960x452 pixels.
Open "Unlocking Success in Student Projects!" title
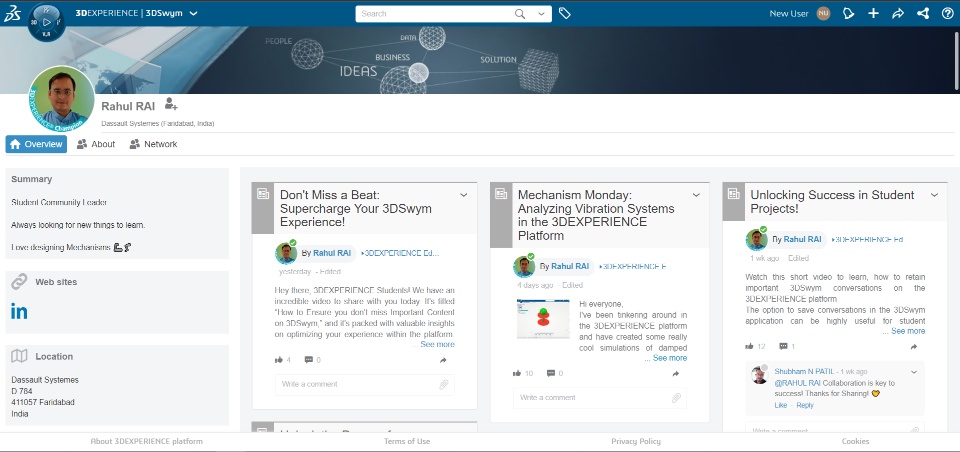click(x=832, y=202)
